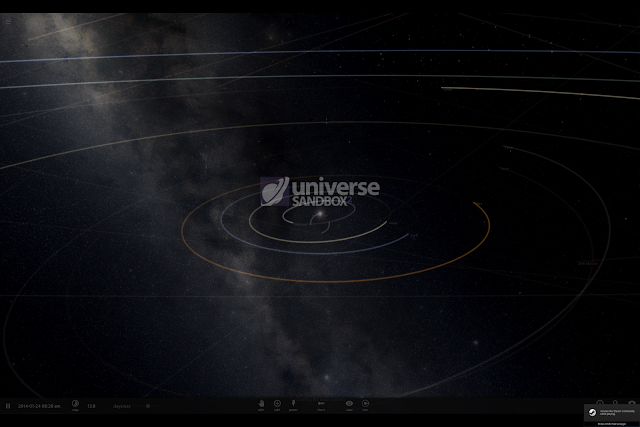640x427 pixels.
Task: Click the 12.8 time speed value
Action: click(91, 406)
